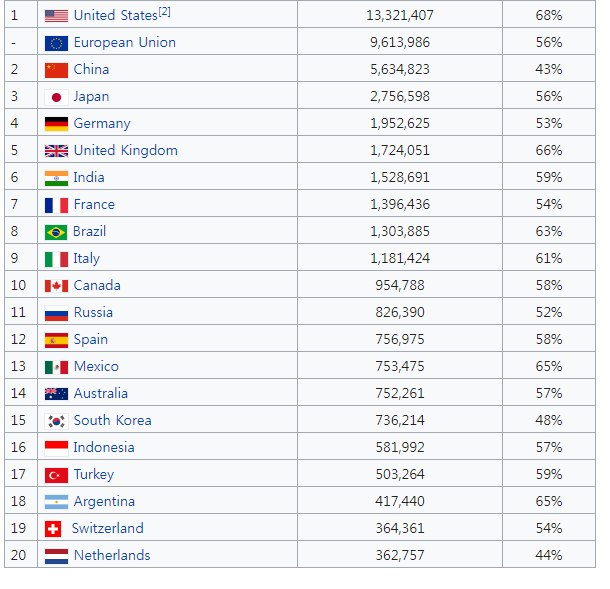The width and height of the screenshot is (610, 589).
Task: Select India's value 1,528,691
Action: click(x=400, y=177)
